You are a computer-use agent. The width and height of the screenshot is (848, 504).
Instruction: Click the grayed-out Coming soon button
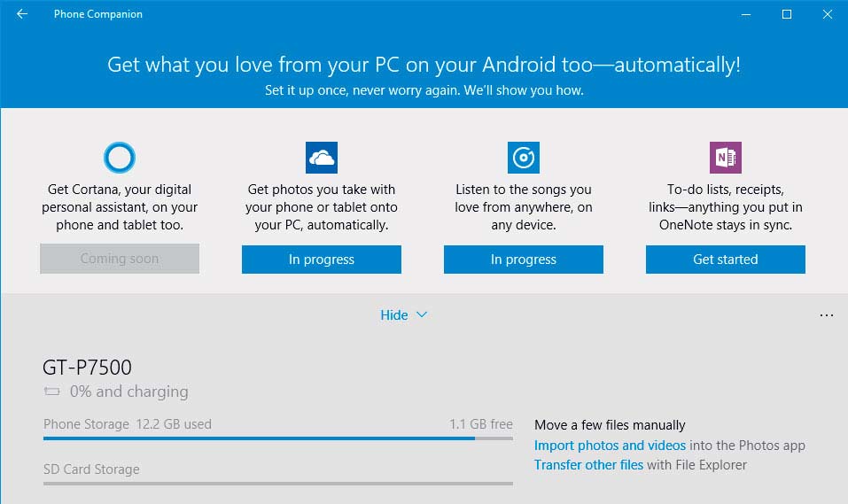(120, 259)
